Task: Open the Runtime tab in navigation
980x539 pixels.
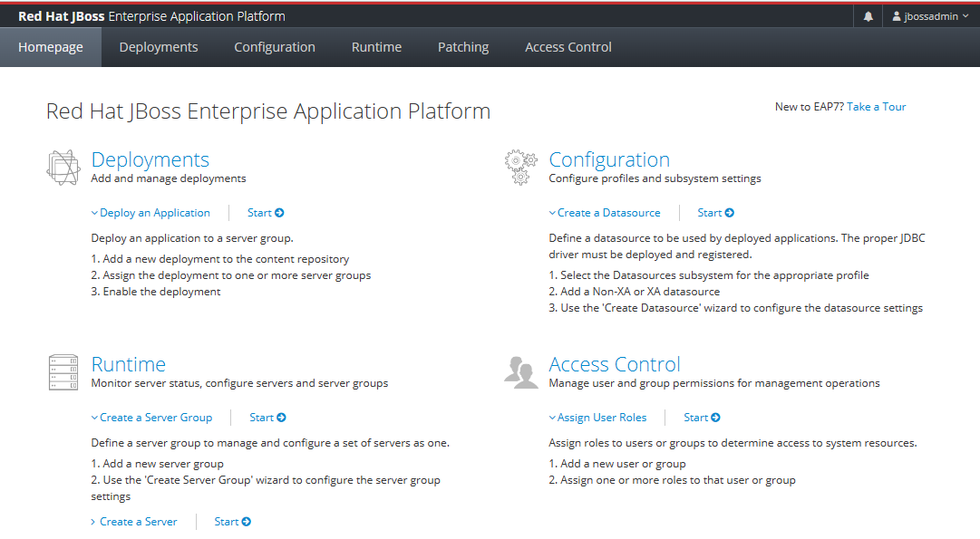Action: (376, 47)
